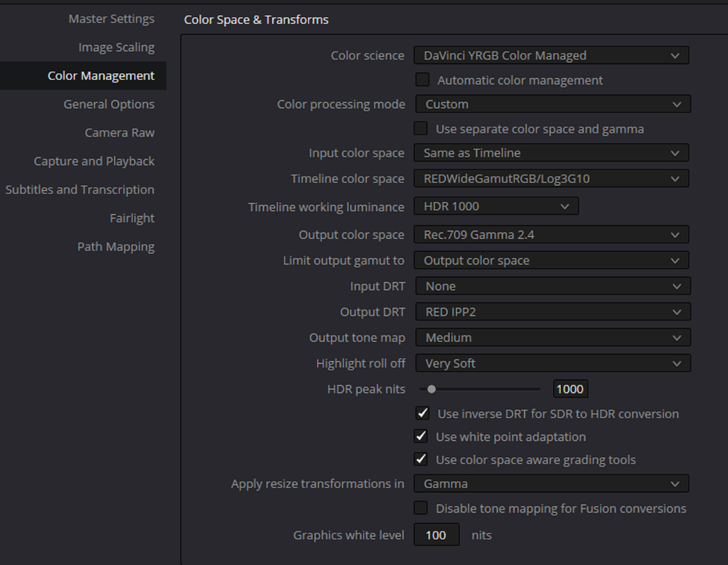Expand Color processing mode dropdown

552,104
